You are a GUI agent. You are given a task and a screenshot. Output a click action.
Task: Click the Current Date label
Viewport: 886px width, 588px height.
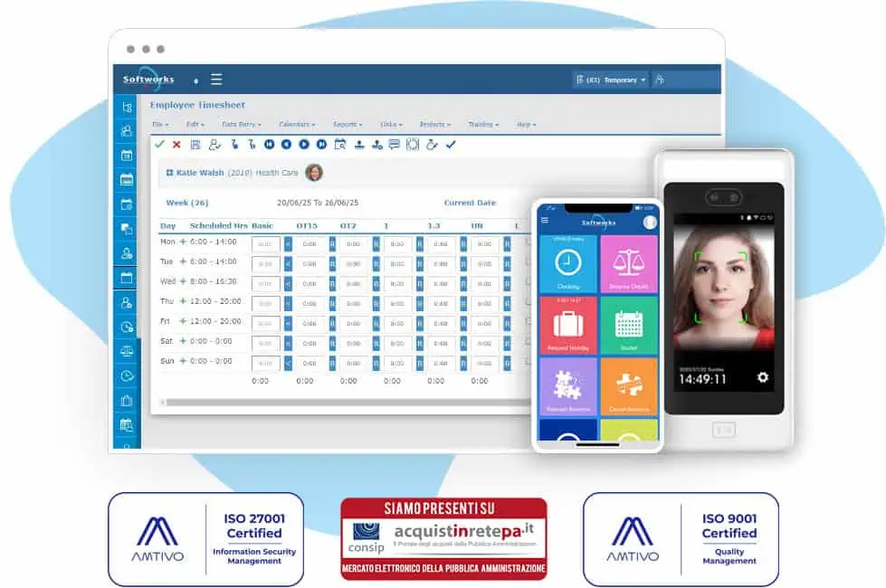(x=470, y=203)
